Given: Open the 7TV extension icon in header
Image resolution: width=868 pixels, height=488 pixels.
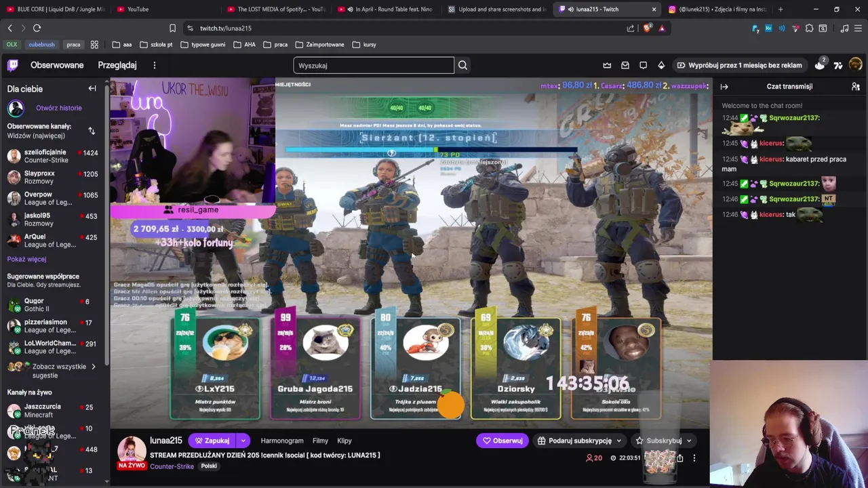Looking at the screenshot, I should (838, 65).
